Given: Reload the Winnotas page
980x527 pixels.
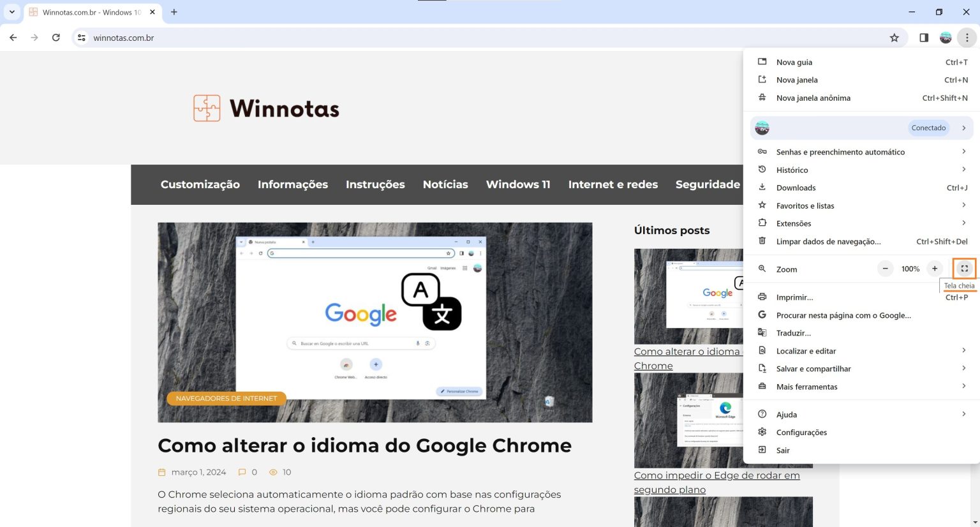Looking at the screenshot, I should pos(56,38).
